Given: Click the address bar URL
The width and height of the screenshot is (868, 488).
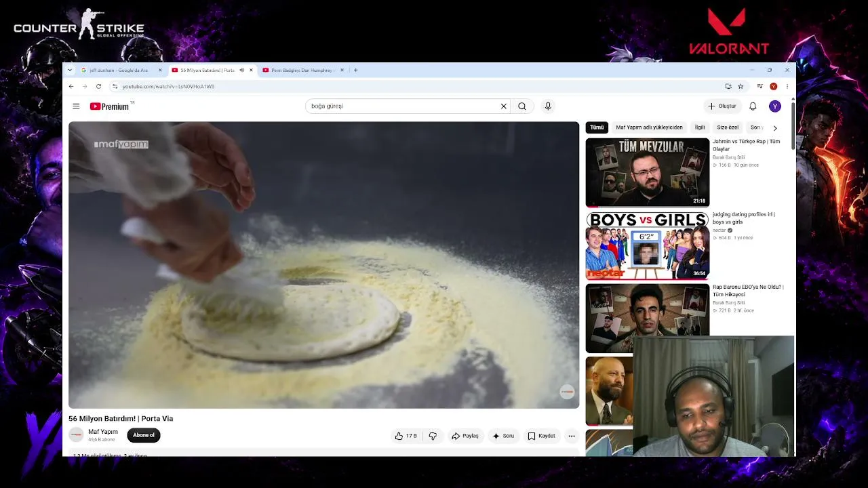Looking at the screenshot, I should (x=168, y=87).
